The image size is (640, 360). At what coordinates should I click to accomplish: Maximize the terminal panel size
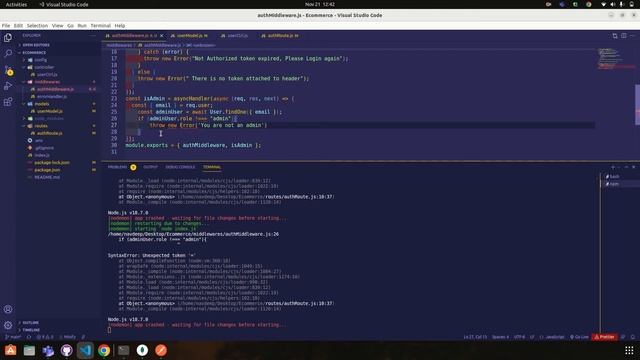click(x=627, y=167)
